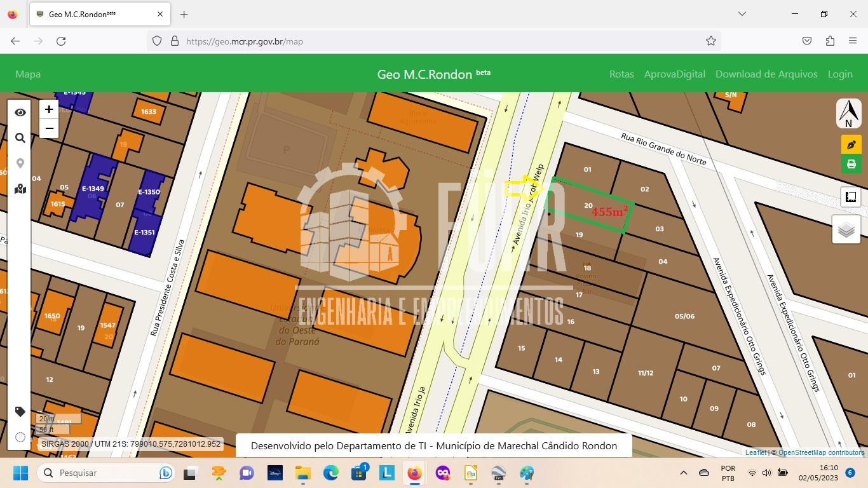868x488 pixels.
Task: Click the Geo M.C.Rondon beta title
Action: (434, 74)
